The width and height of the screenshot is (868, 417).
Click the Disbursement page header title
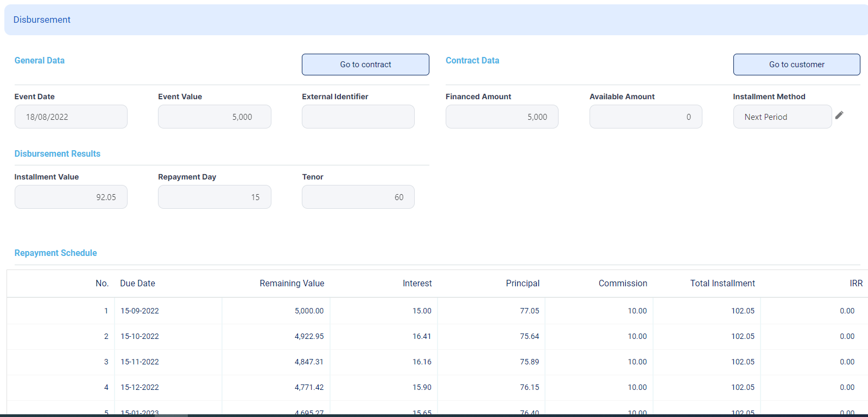tap(42, 20)
